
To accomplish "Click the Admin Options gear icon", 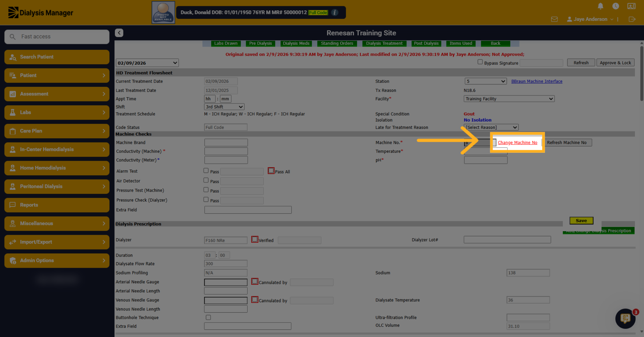I will (13, 260).
